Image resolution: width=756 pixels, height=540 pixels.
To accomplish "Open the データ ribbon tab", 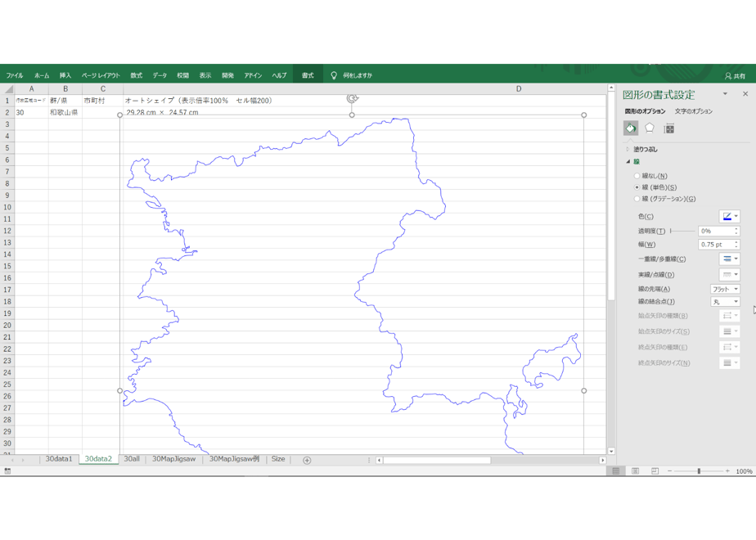I will click(160, 76).
